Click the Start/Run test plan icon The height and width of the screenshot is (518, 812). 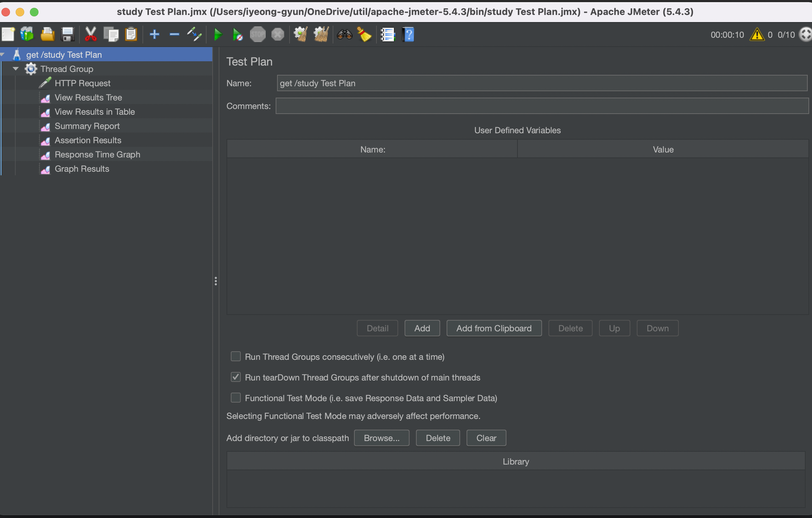pyautogui.click(x=216, y=34)
